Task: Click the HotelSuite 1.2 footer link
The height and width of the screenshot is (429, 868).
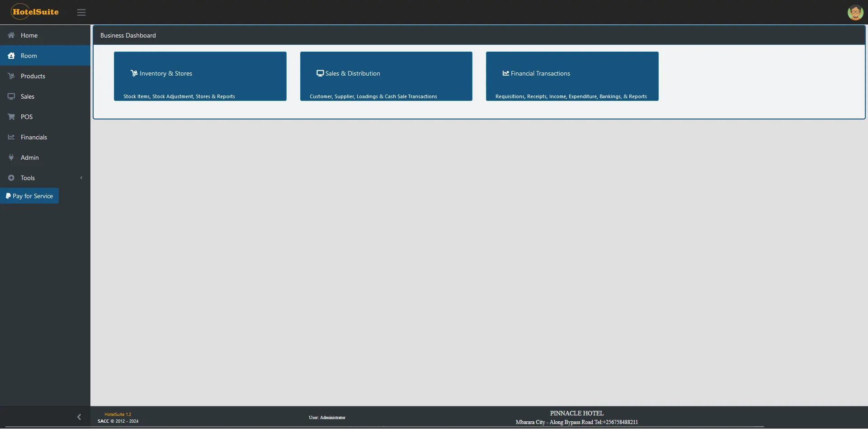Action: click(x=118, y=414)
